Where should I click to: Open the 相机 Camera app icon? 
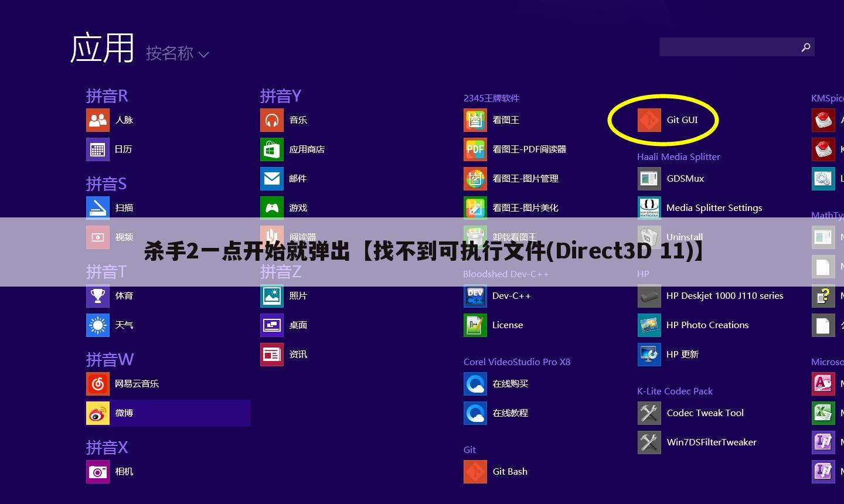98,472
